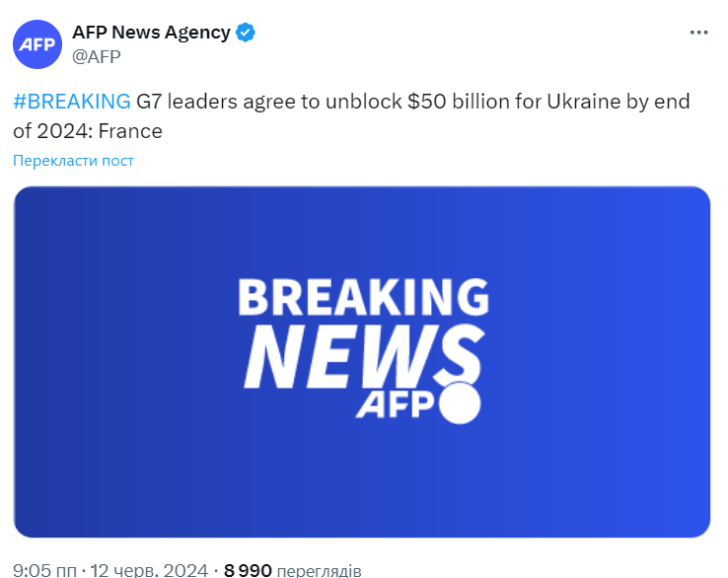Click the 8 990 view count
The width and height of the screenshot is (728, 578).
pyautogui.click(x=248, y=570)
